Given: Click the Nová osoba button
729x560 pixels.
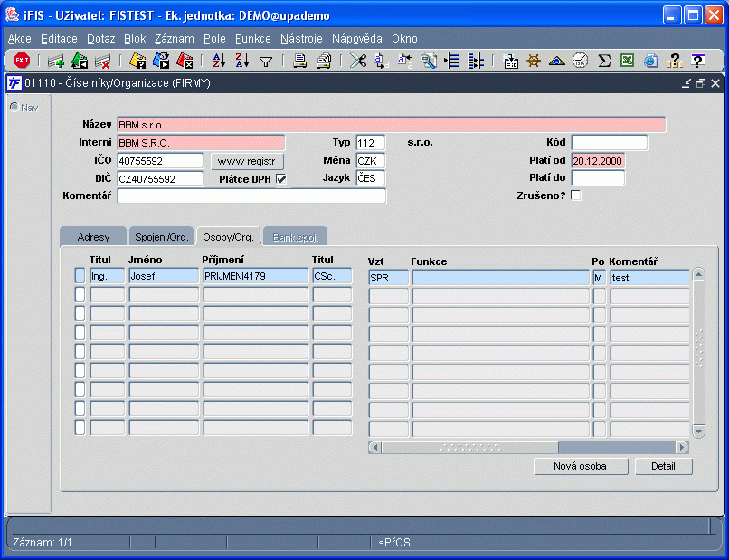Looking at the screenshot, I should [x=581, y=466].
